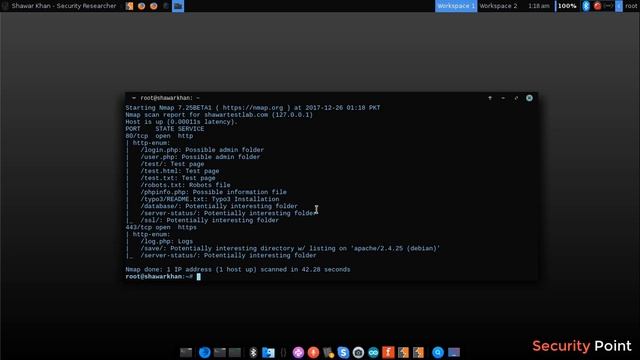Viewport: 640px width, 360px height.
Task: Open the dark icon with yellow badge in dock
Action: click(x=329, y=352)
